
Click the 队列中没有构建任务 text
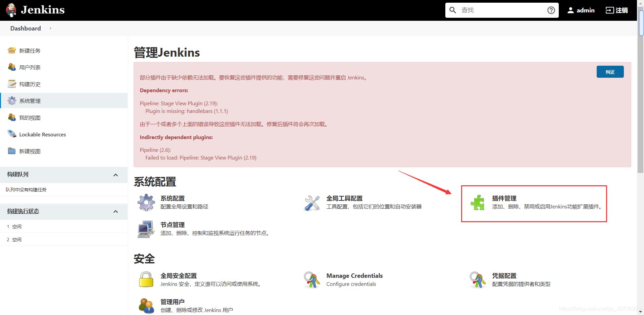pos(26,190)
